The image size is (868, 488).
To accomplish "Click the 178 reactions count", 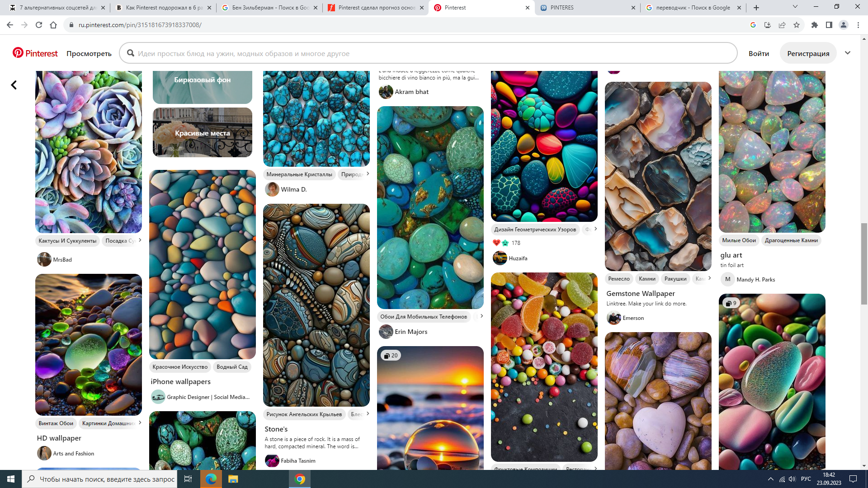I will (x=516, y=243).
